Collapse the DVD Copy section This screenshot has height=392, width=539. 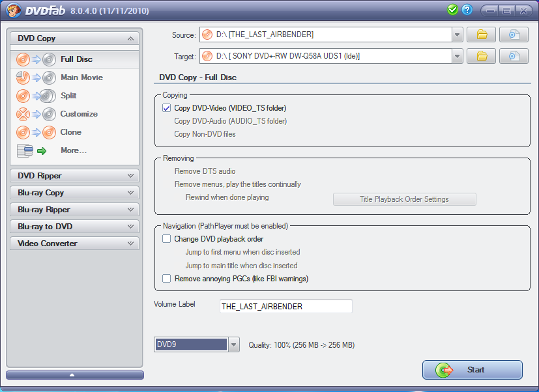point(130,38)
